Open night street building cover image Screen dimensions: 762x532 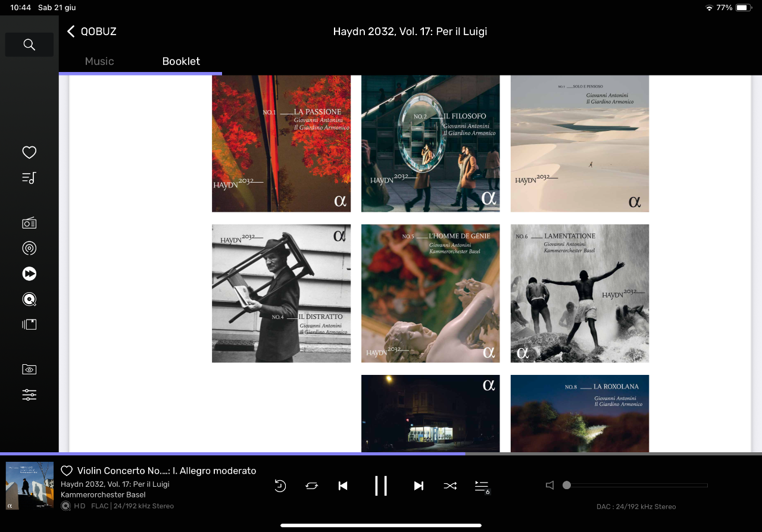[x=430, y=414]
